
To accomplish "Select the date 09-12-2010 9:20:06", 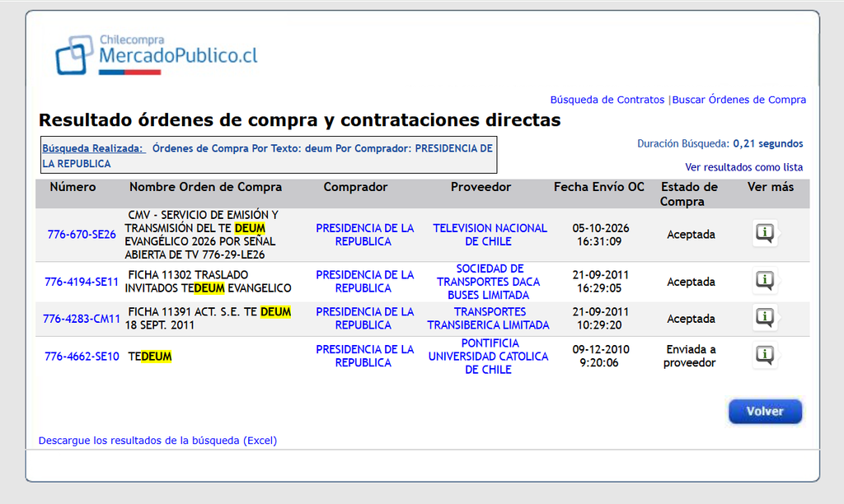I will 600,356.
